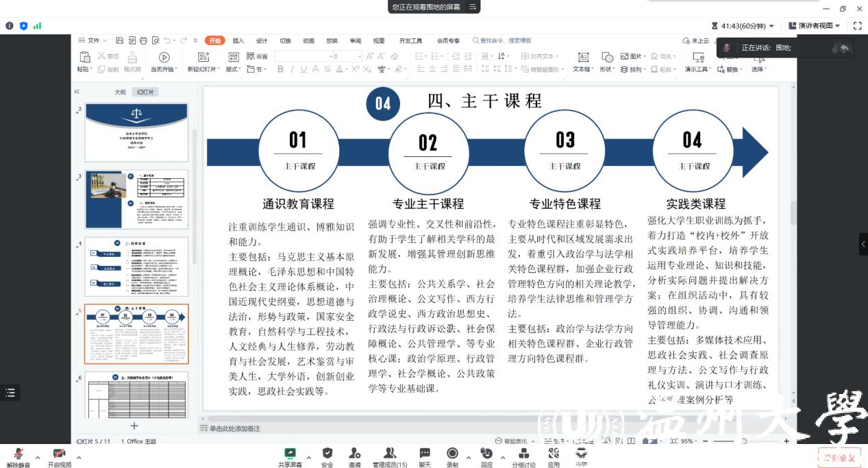Toggle bold text formatting
The height and width of the screenshot is (468, 868).
[280, 69]
